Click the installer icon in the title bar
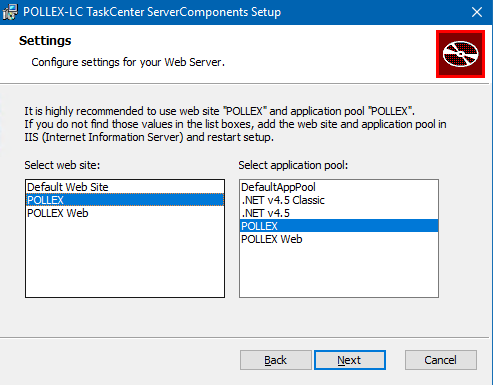This screenshot has height=385, width=493. coord(10,12)
